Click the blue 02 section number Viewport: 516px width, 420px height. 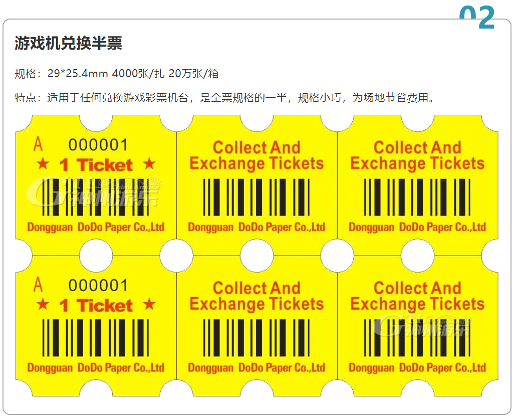click(x=477, y=17)
